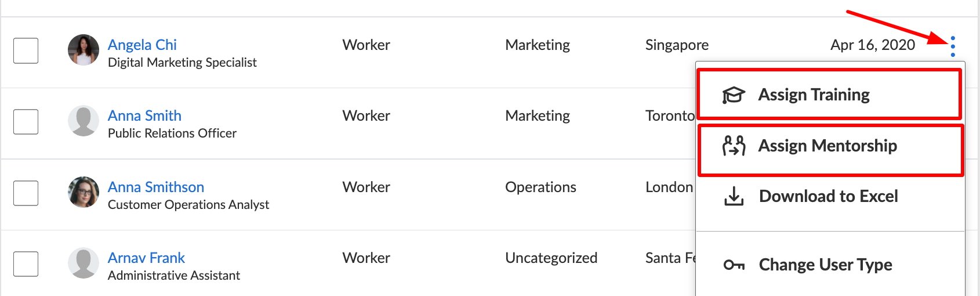Viewport: 980px width, 296px height.
Task: Tick the checkbox beside Anna Smithson
Action: [x=26, y=193]
